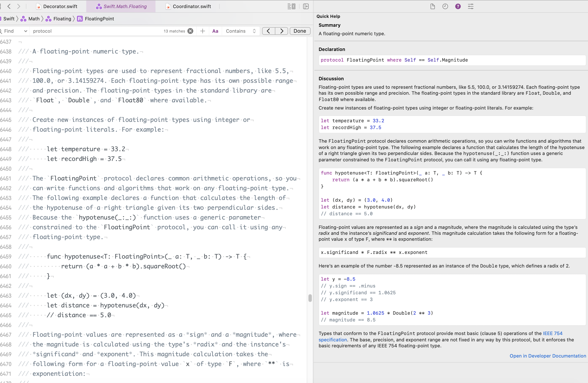
Task: Select the Quick Help inspector icon
Action: 458,6
